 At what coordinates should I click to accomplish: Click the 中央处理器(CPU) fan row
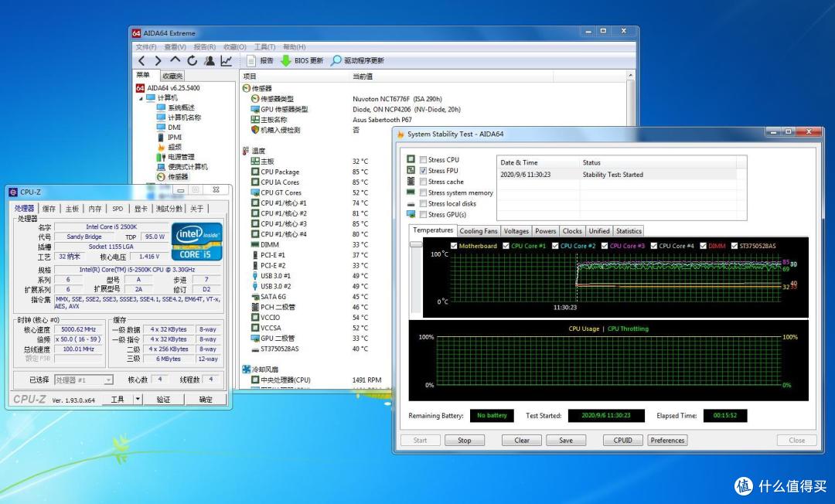tap(316, 380)
